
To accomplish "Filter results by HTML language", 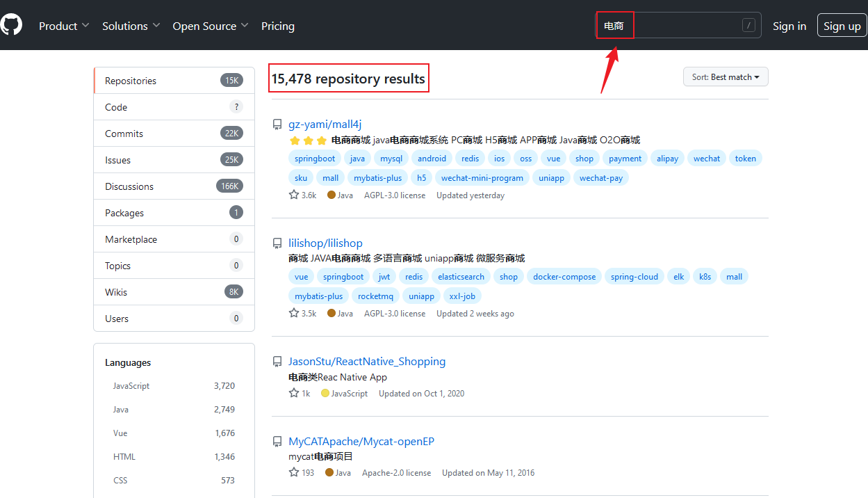I will 174,457.
